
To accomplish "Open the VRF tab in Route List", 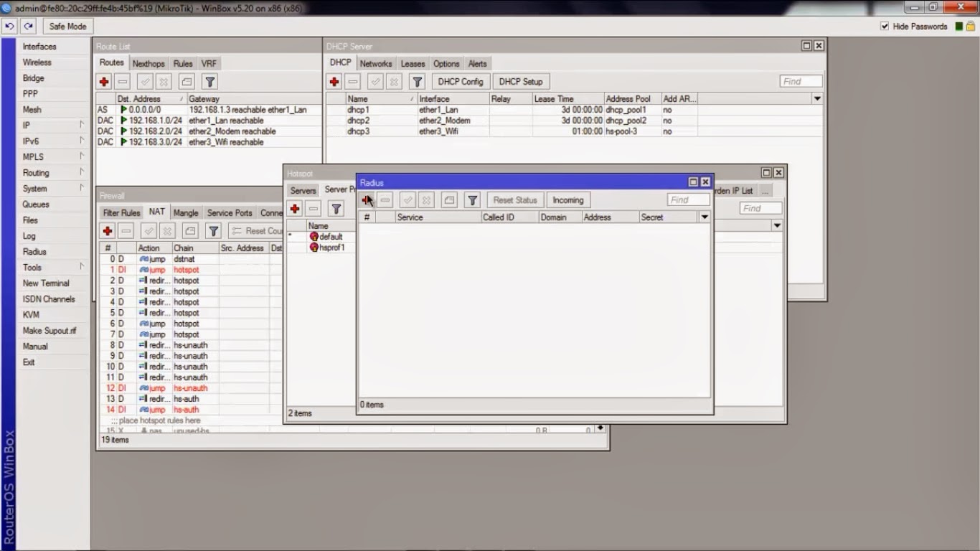I will [x=209, y=63].
